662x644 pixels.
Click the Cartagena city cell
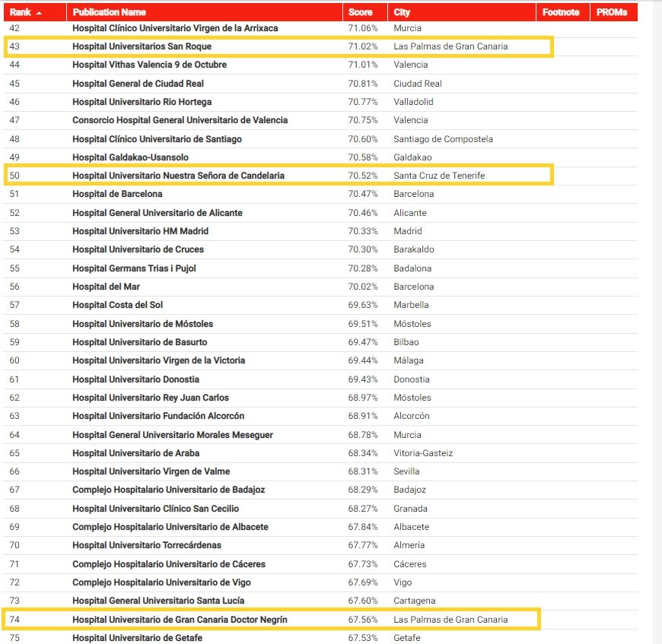point(415,601)
